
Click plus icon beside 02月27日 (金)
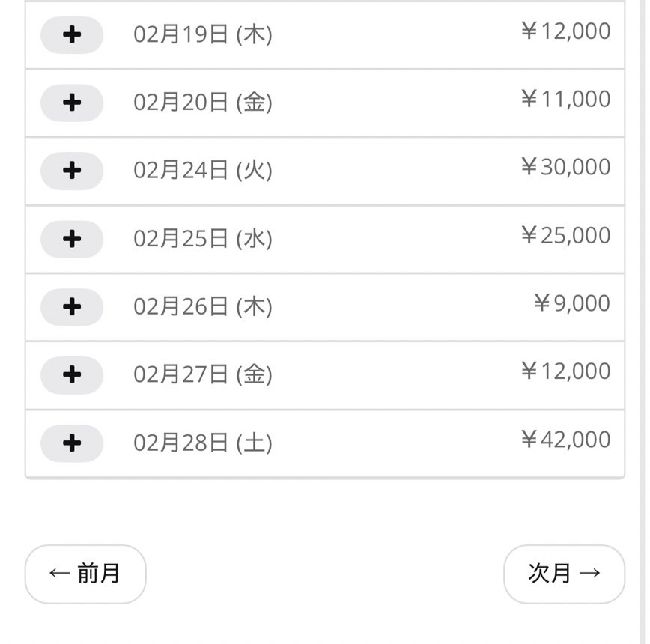pyautogui.click(x=72, y=375)
